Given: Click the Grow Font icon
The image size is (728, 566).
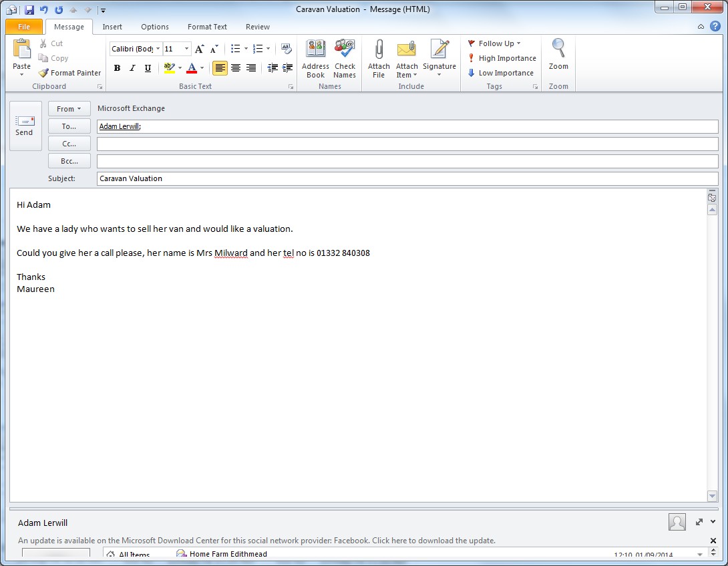Looking at the screenshot, I should coord(199,49).
